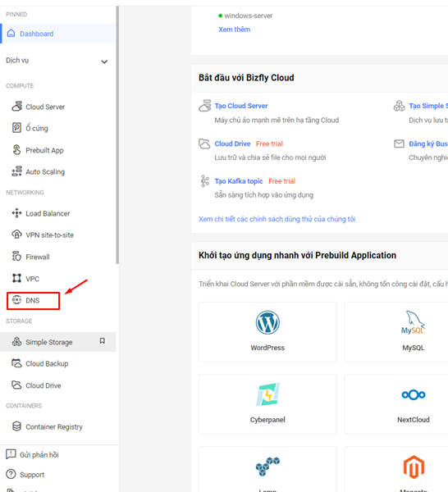Click the Firewall icon in sidebar
The image size is (448, 492).
click(16, 257)
